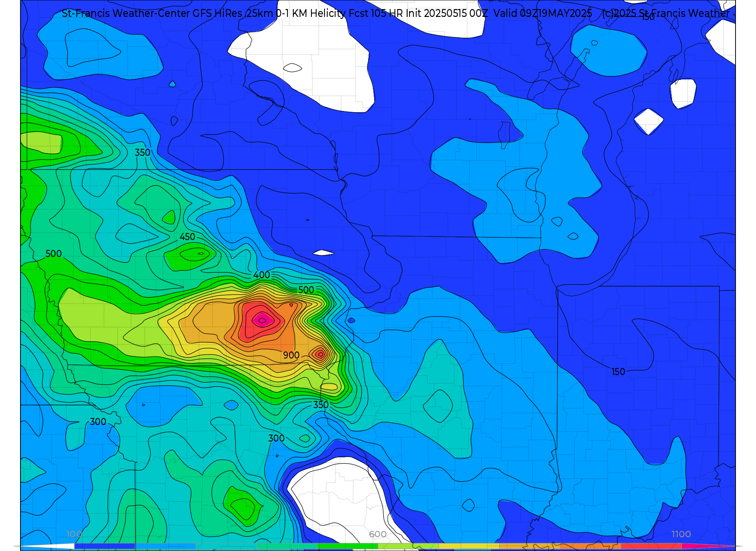Viewport: 756px width, 551px height.
Task: Click the "350" label below the 900 contour
Action: (321, 405)
